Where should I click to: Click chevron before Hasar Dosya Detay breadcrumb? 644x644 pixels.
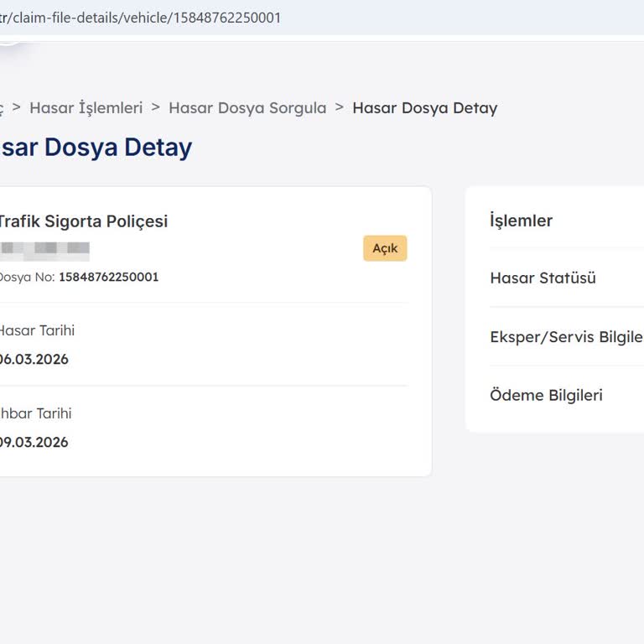(340, 107)
